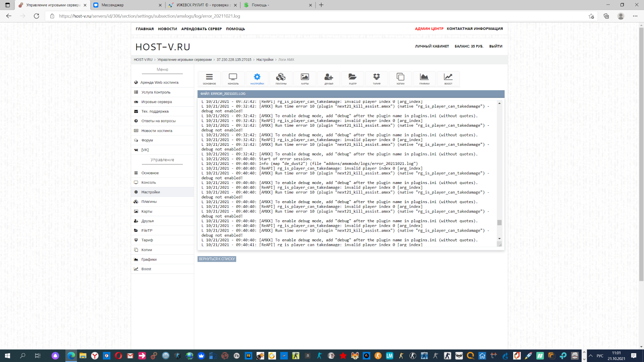Click the Друзья add-user toolbar icon

click(x=328, y=79)
